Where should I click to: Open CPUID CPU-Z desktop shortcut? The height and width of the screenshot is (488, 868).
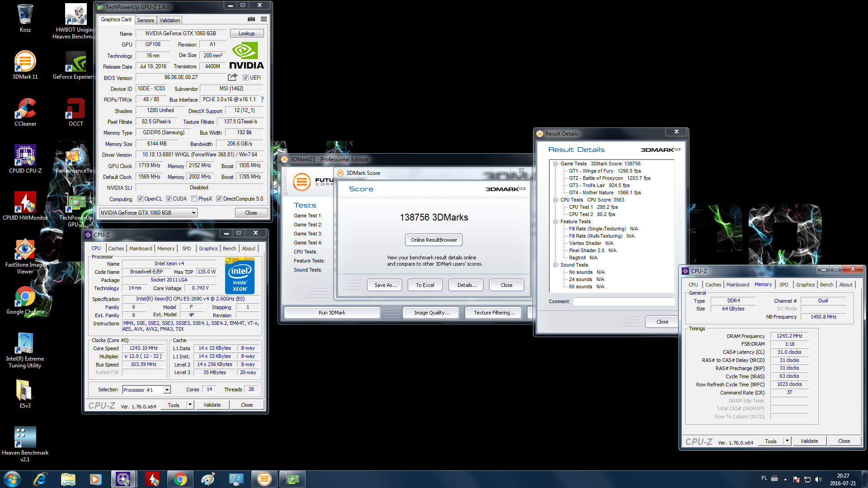point(25,159)
